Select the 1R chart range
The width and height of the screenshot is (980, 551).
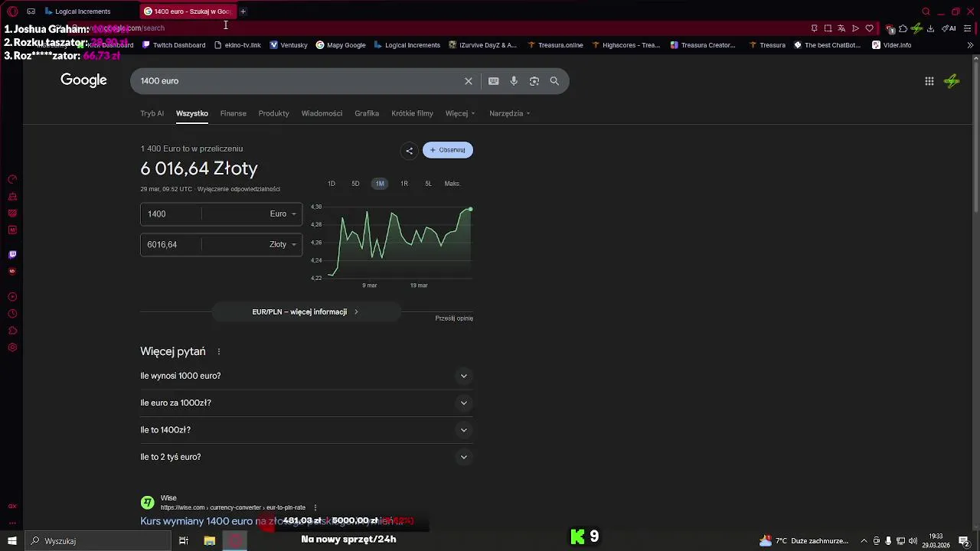(x=404, y=184)
